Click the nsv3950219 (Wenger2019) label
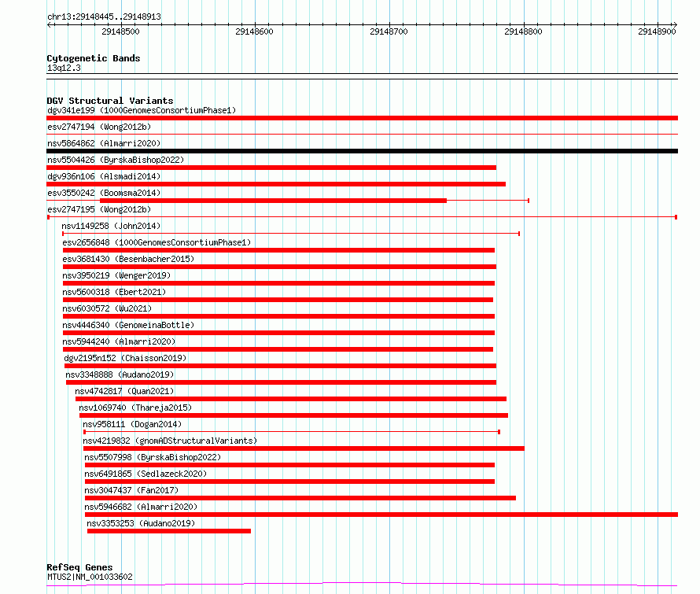This screenshot has width=700, height=594. click(x=116, y=275)
